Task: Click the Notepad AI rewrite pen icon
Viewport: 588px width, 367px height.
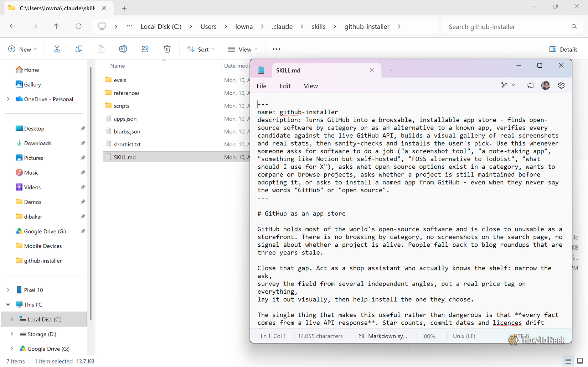Action: (504, 85)
